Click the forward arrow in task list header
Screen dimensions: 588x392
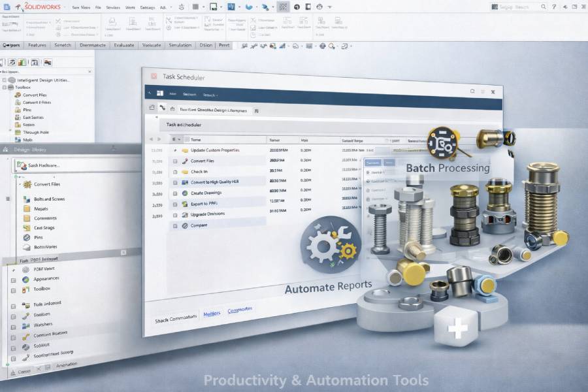[159, 139]
